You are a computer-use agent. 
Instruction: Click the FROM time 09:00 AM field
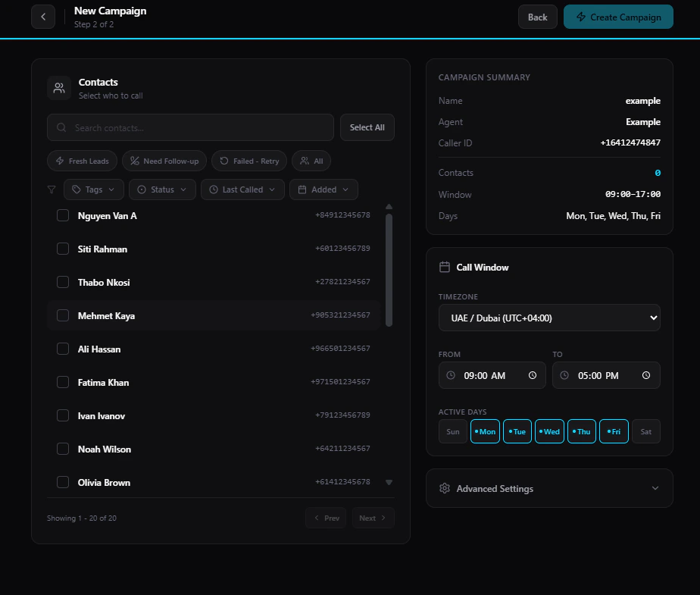pyautogui.click(x=492, y=375)
